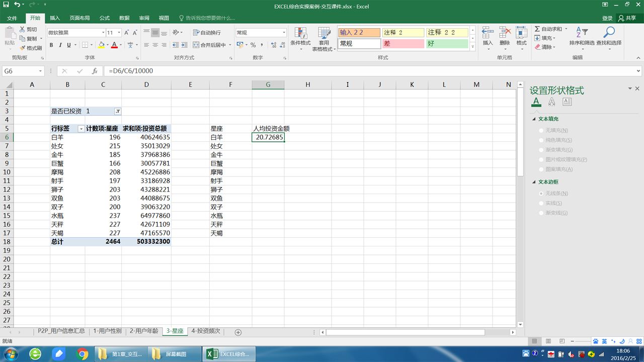644x362 pixels.
Task: Apply the red font color
Action: coord(114,45)
